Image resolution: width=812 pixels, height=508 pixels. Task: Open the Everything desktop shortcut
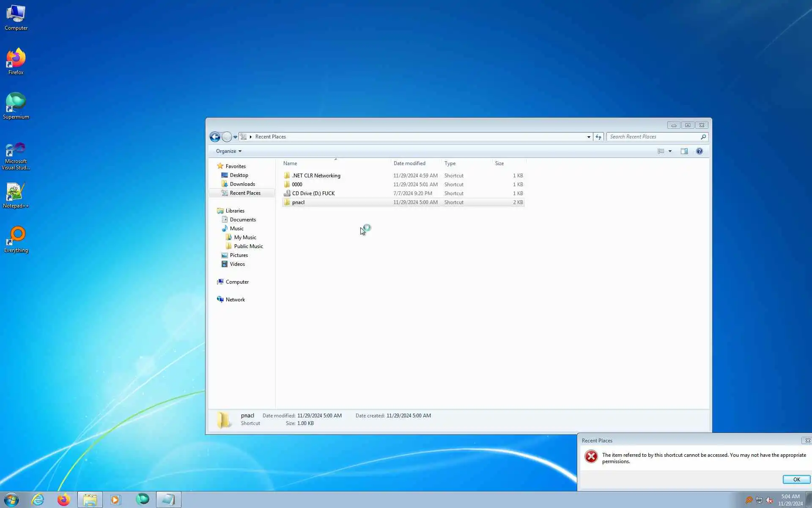16,240
